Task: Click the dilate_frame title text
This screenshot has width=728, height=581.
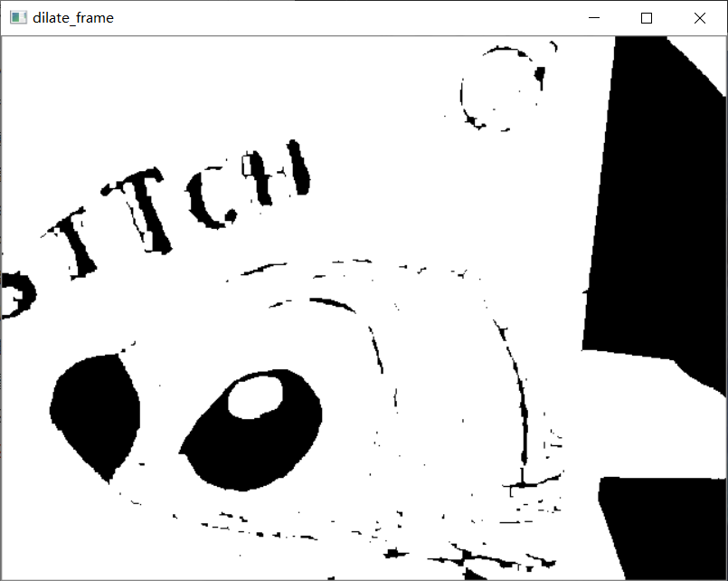Action: (73, 18)
